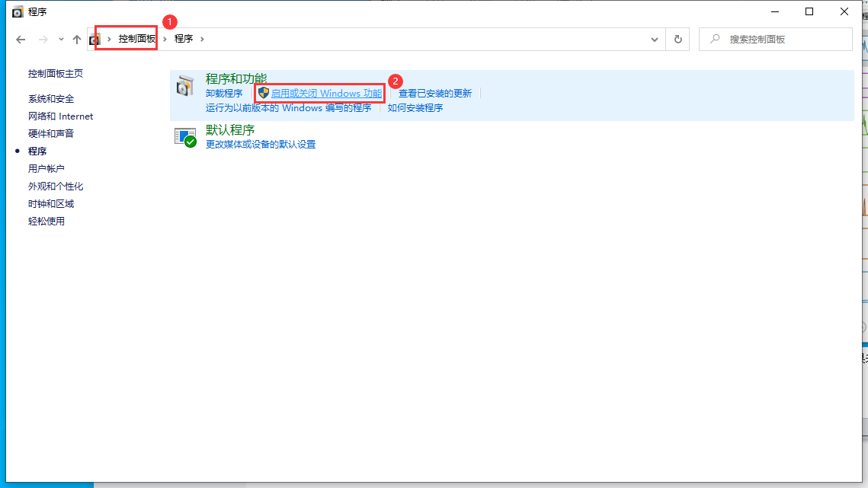Go up one level with Up arrow
This screenshot has height=488, width=868.
pos(77,40)
